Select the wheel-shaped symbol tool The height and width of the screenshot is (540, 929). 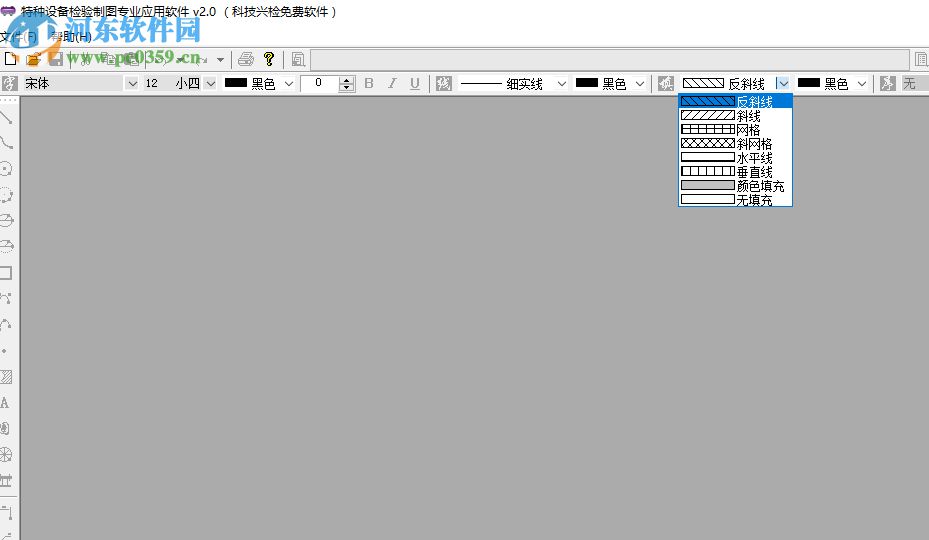(6, 455)
